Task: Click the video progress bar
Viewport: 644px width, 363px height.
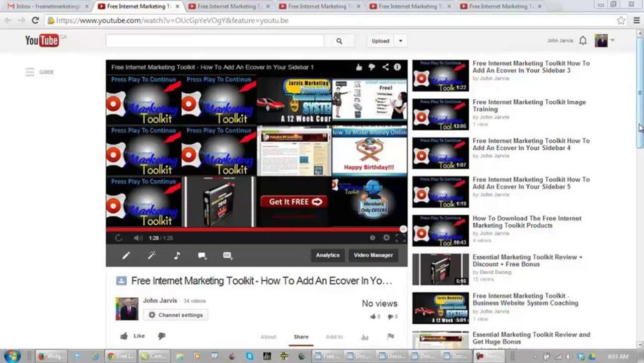Action: point(256,229)
